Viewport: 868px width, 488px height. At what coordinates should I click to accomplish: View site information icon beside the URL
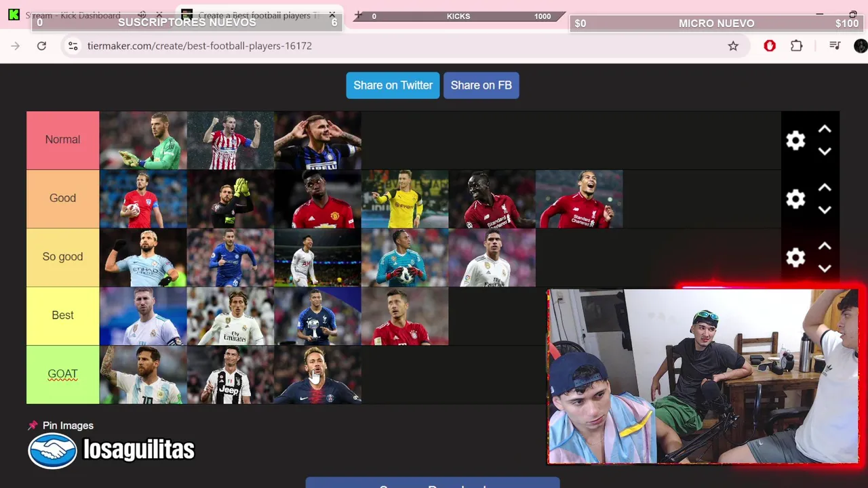pyautogui.click(x=73, y=45)
